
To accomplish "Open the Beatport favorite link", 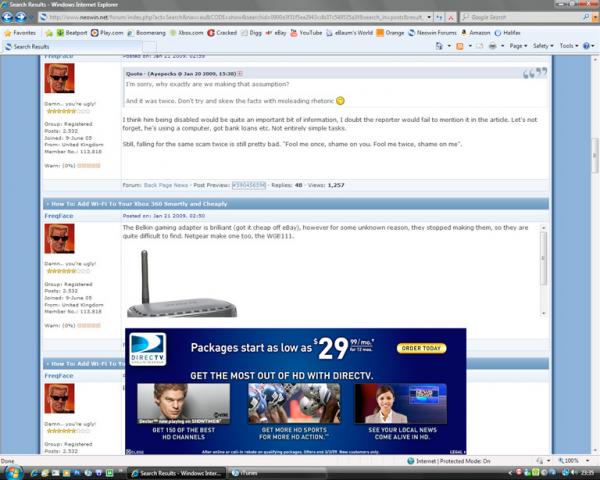I will [x=72, y=33].
